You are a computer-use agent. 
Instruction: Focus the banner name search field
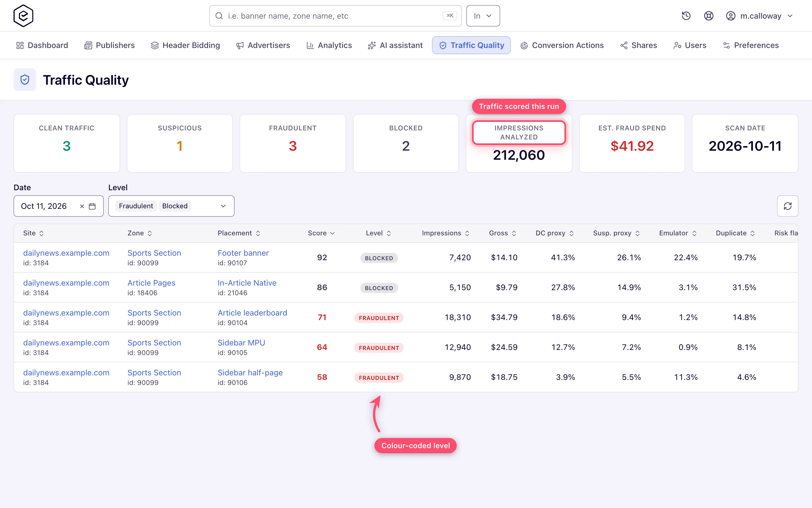point(335,16)
